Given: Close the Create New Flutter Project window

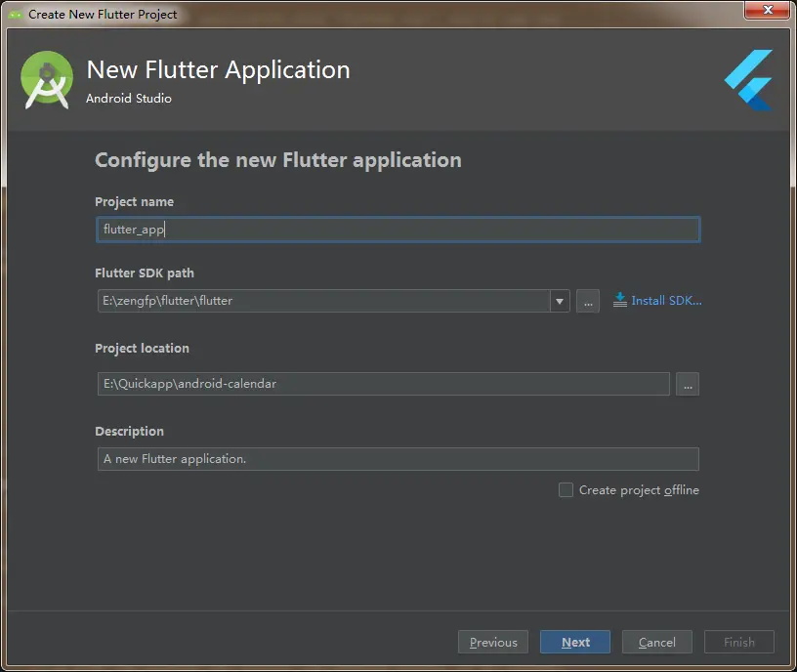Looking at the screenshot, I should coord(768,10).
